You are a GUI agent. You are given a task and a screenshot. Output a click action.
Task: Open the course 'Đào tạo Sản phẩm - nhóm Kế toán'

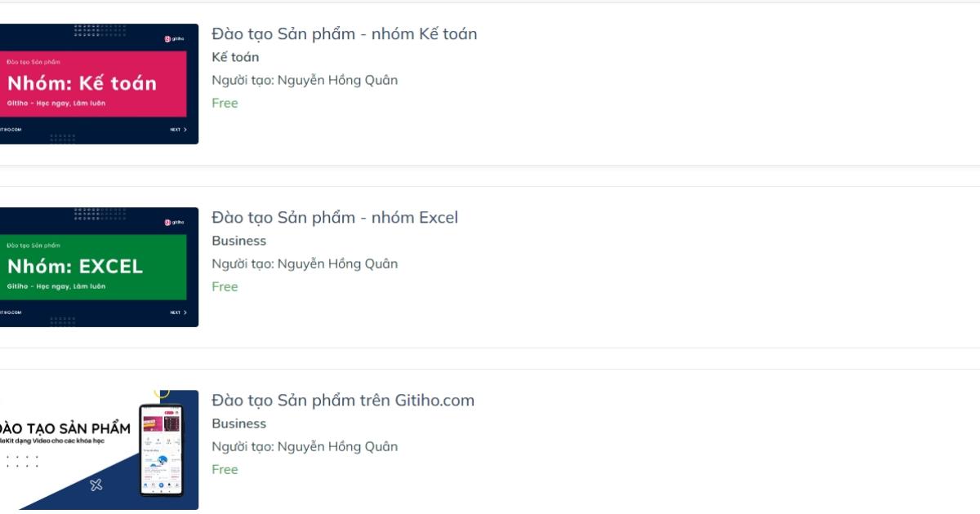click(x=343, y=33)
